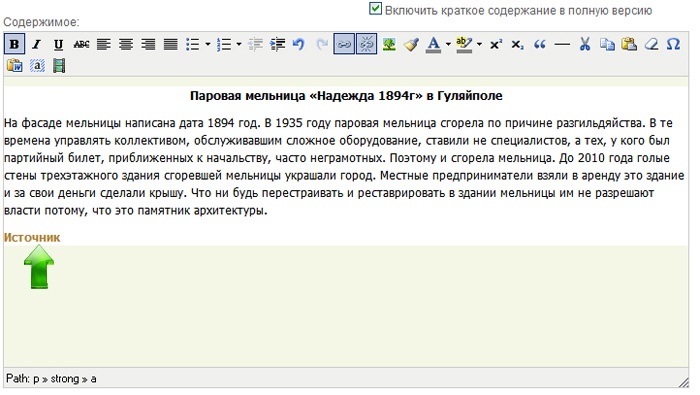The height and width of the screenshot is (395, 700).
Task: Align text to the left
Action: tap(104, 44)
